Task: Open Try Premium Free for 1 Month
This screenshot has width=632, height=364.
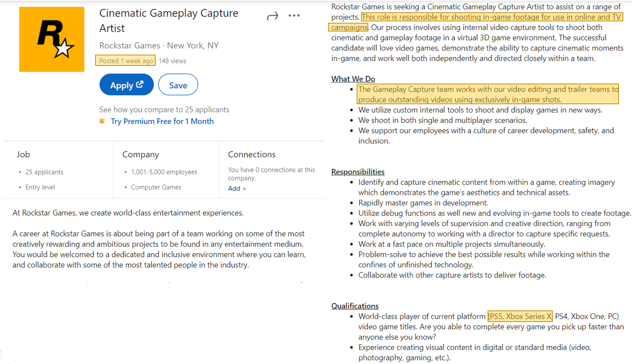Action: click(x=162, y=121)
